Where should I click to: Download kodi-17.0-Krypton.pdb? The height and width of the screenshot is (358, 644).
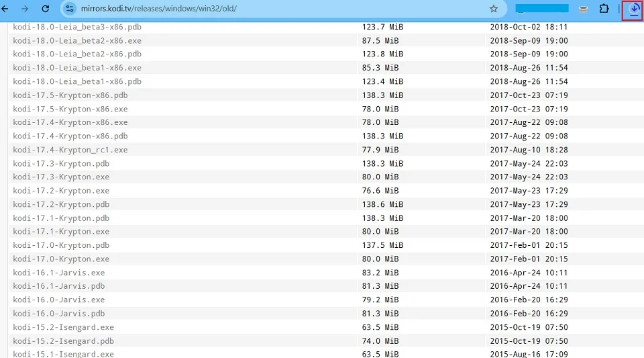[61, 245]
